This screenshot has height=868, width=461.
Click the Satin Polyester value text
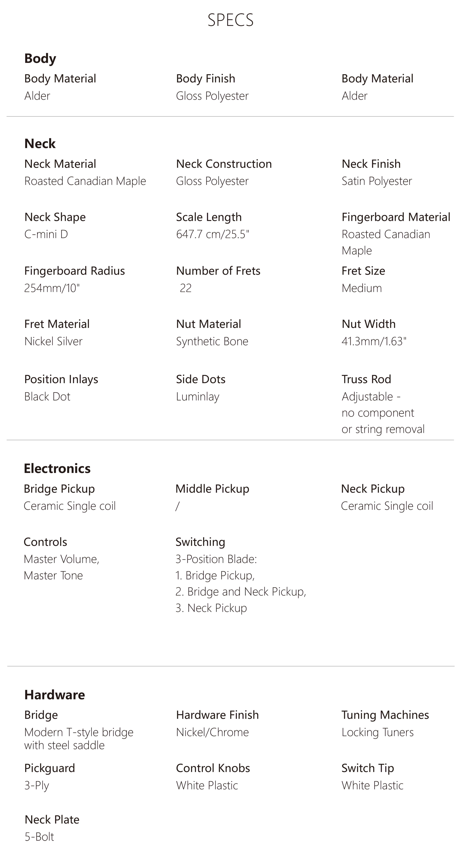tap(377, 181)
